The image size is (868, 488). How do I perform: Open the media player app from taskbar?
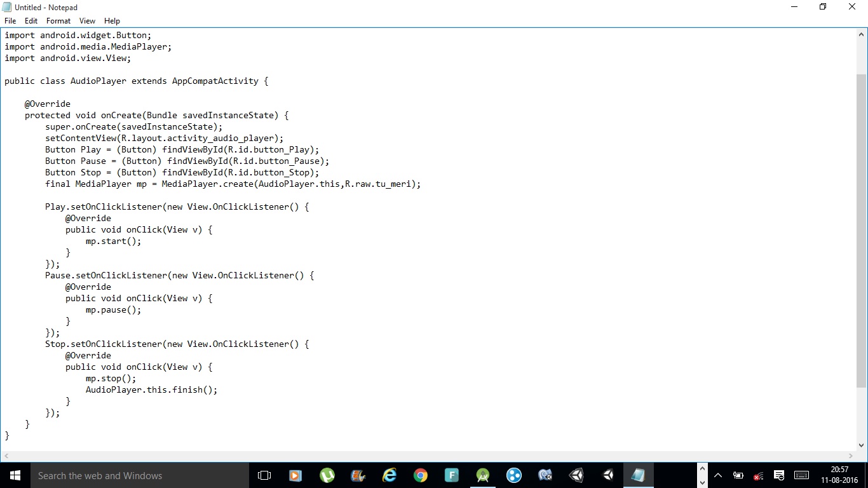click(x=295, y=475)
